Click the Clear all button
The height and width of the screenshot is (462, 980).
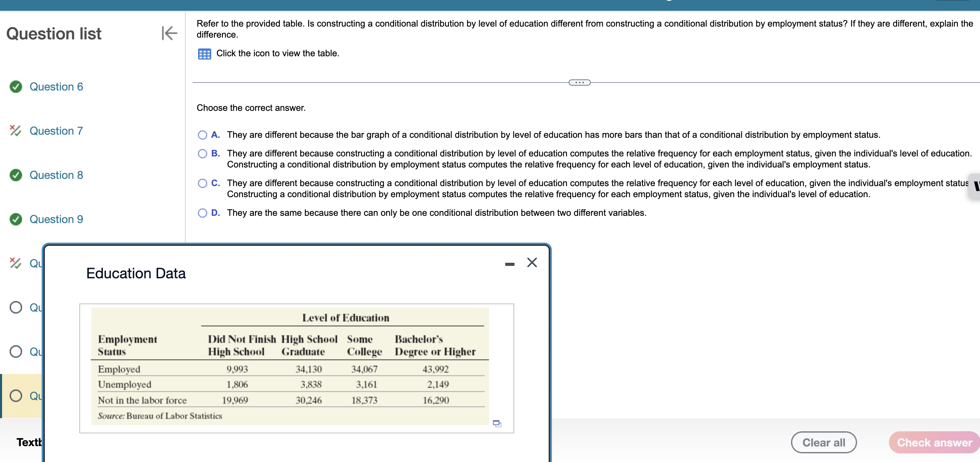click(824, 442)
